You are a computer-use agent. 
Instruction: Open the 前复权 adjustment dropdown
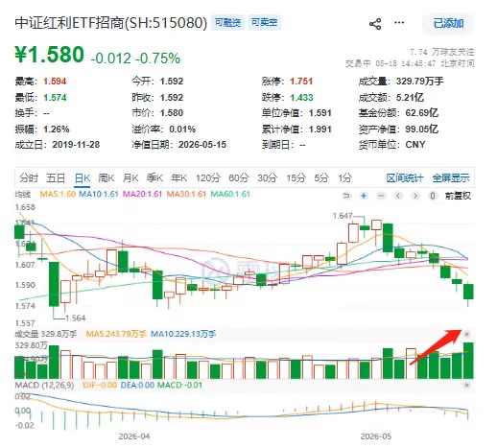coord(458,196)
